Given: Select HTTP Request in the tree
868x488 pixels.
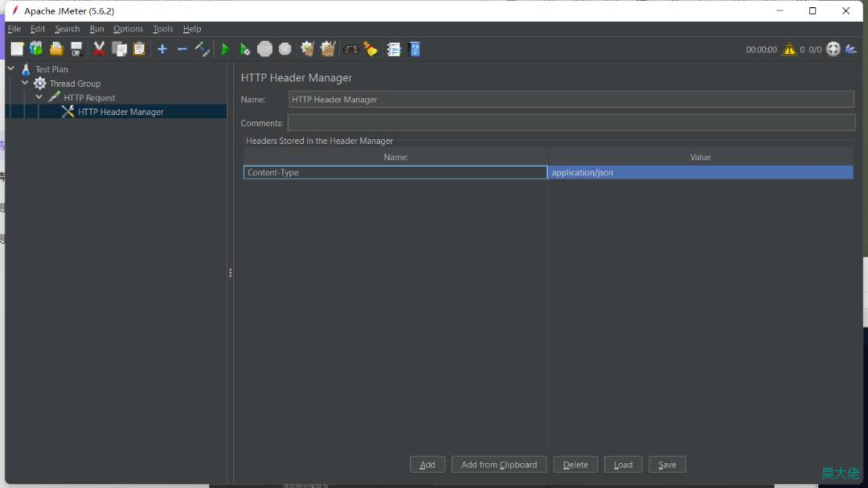Looking at the screenshot, I should pyautogui.click(x=89, y=97).
